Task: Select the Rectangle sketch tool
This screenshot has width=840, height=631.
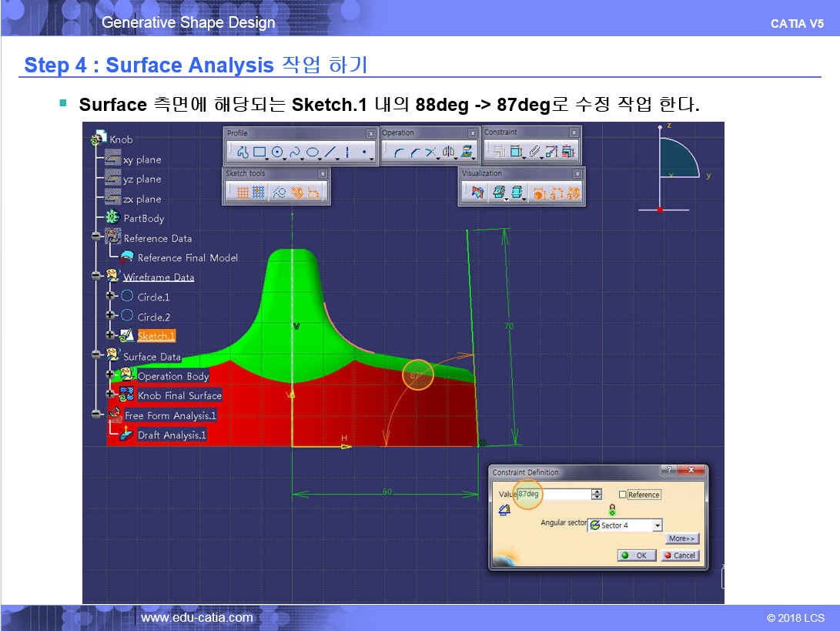Action: click(x=259, y=153)
